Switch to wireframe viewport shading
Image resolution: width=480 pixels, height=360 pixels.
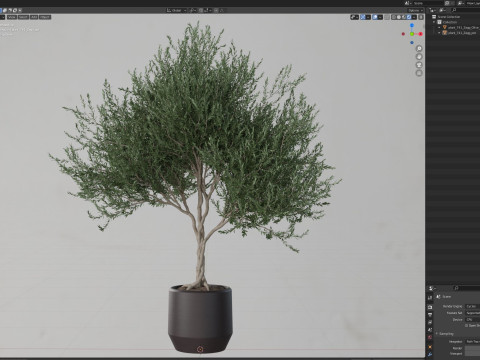(394, 17)
